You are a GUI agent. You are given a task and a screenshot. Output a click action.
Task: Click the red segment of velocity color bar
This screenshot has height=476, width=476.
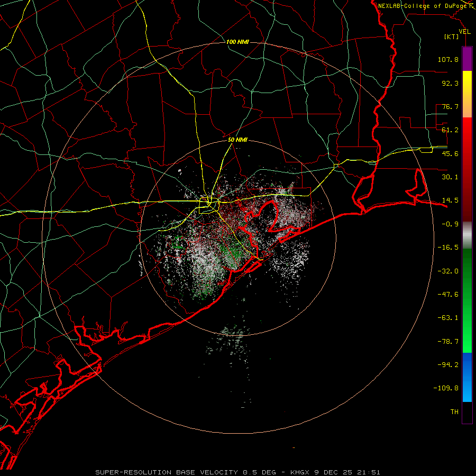[467, 169]
